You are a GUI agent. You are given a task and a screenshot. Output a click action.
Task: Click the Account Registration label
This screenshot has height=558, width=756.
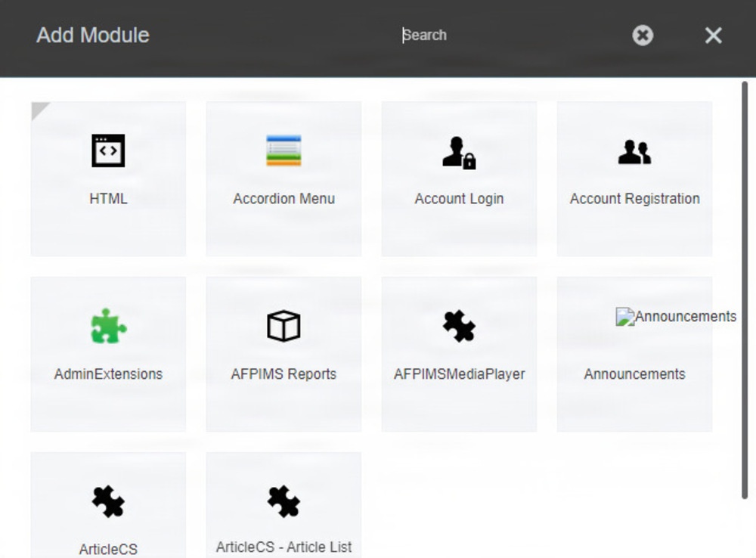point(634,199)
